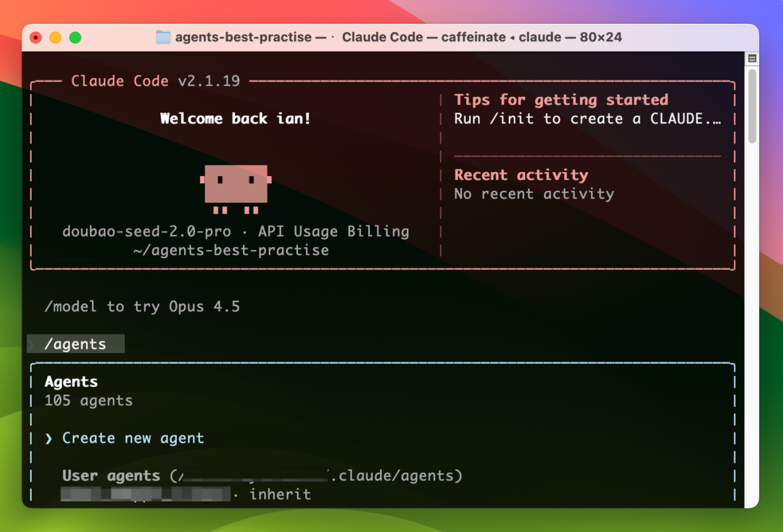Viewport: 783px width, 532px height.
Task: Click the window title text in title bar
Action: coord(398,37)
